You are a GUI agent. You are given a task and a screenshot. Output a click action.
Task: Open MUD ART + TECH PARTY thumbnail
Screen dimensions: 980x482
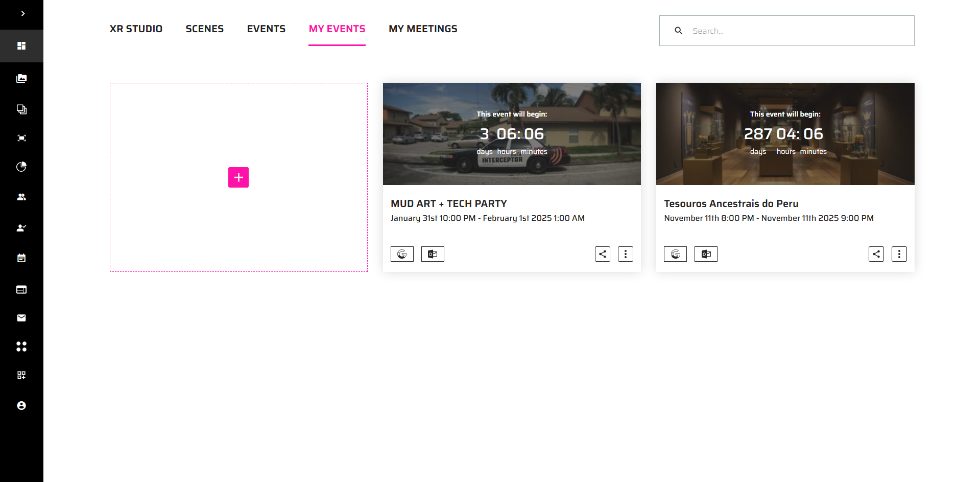coord(512,134)
